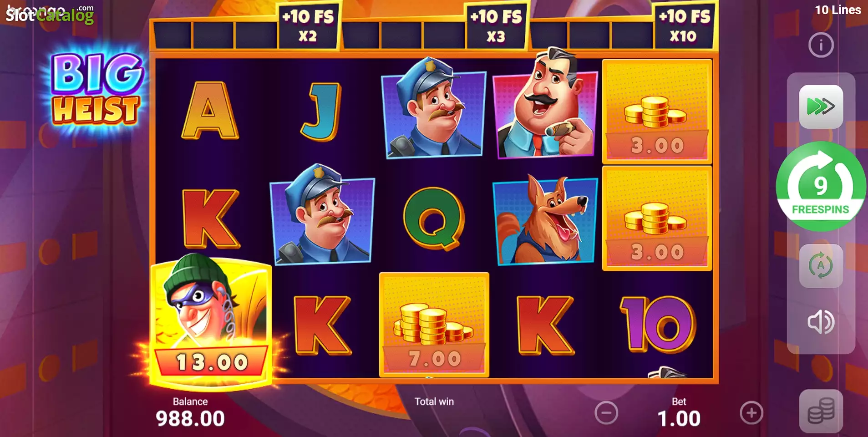Image resolution: width=868 pixels, height=437 pixels.
Task: Select the top-row policeman symbol
Action: (x=434, y=108)
